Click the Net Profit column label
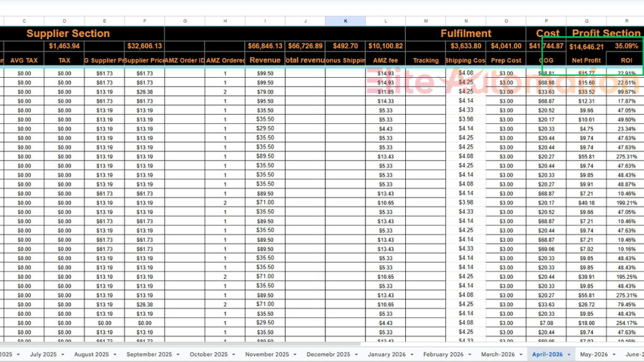 pos(586,60)
